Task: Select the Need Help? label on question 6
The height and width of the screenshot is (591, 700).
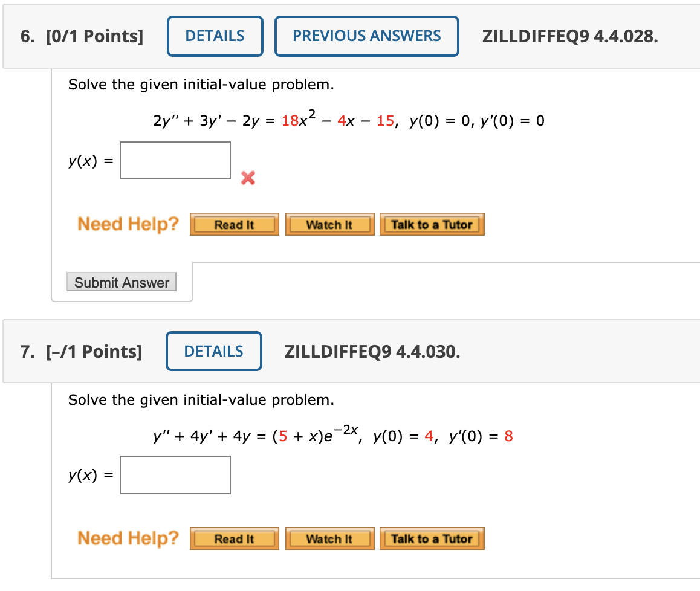Action: tap(128, 224)
